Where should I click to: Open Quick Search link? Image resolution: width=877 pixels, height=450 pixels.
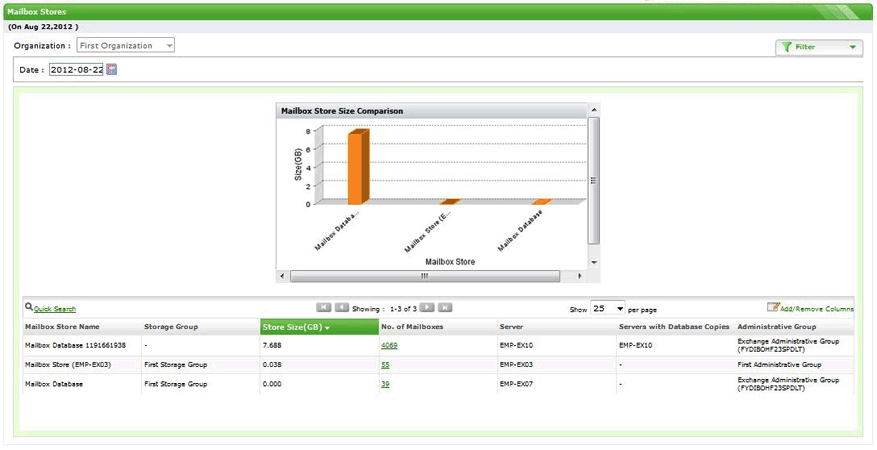pyautogui.click(x=55, y=309)
